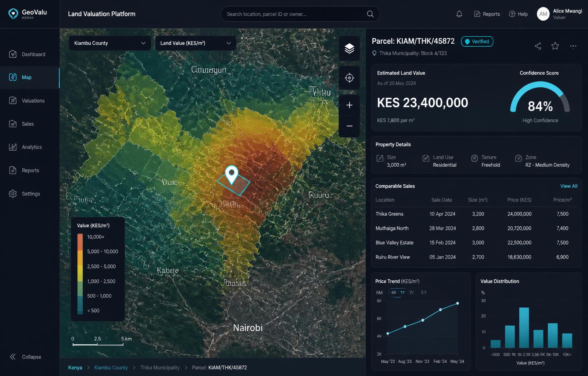This screenshot has height=376, width=588.
Task: Focus the location search field
Action: pyautogui.click(x=300, y=14)
